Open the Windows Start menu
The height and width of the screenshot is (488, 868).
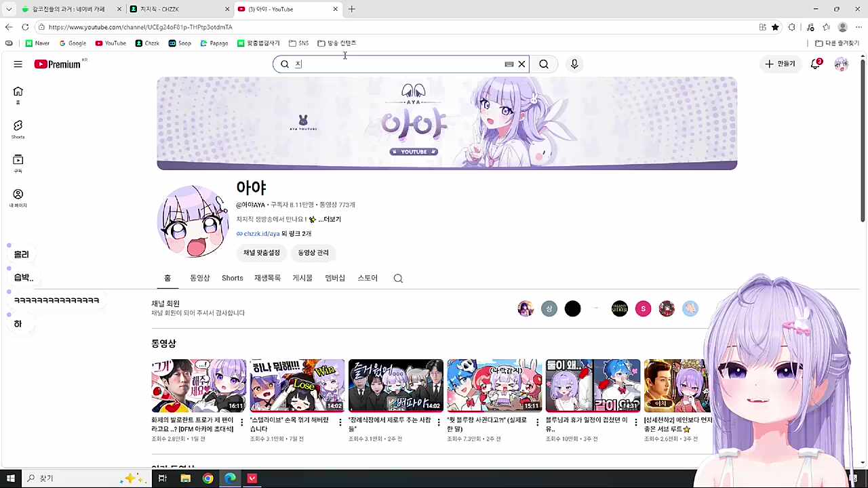tap(10, 479)
